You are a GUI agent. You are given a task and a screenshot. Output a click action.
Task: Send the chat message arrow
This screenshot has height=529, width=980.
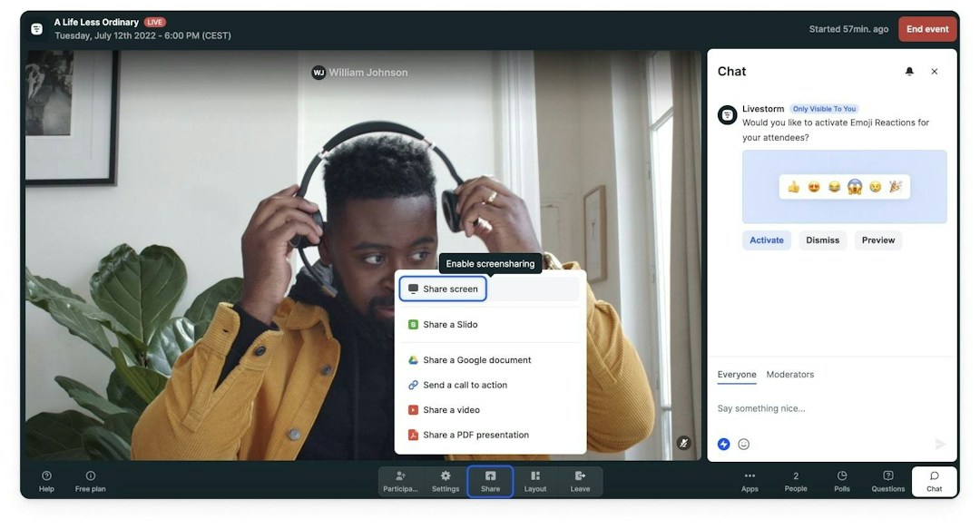pos(940,444)
